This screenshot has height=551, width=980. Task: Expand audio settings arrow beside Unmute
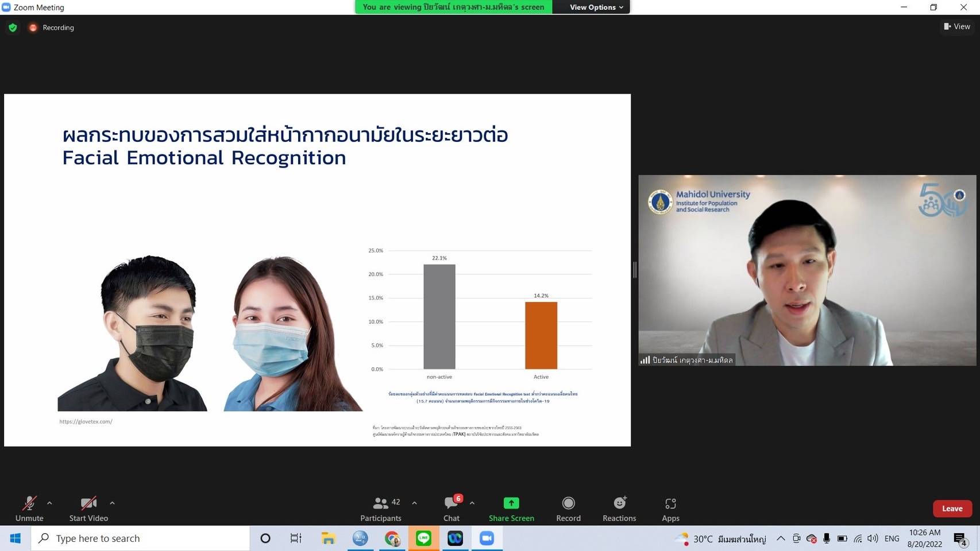49,503
